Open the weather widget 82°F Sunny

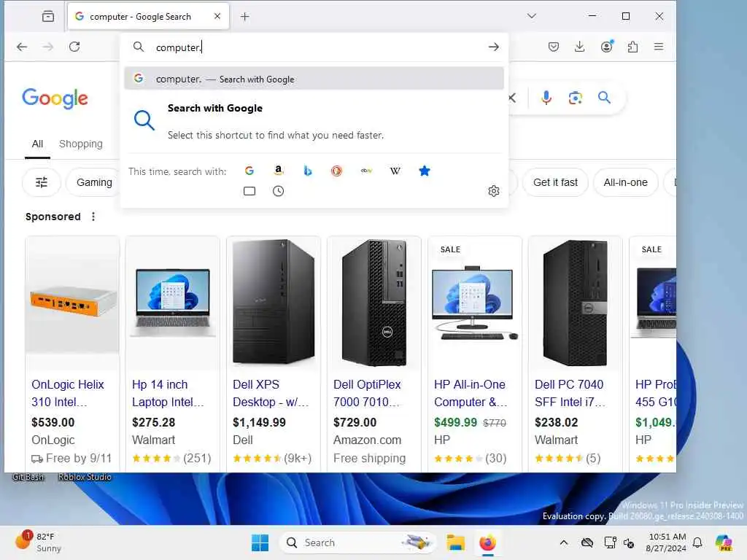[38, 542]
